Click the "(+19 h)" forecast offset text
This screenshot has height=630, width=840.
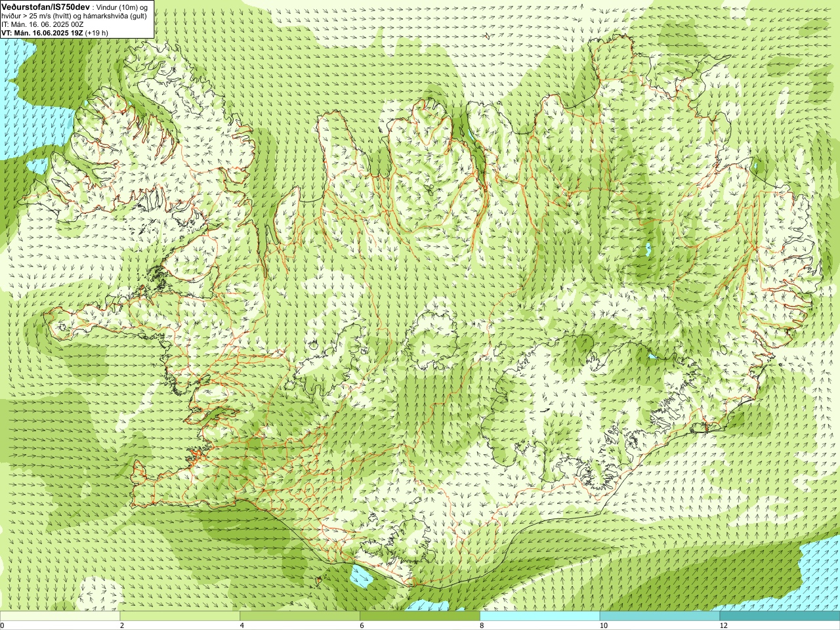click(97, 32)
